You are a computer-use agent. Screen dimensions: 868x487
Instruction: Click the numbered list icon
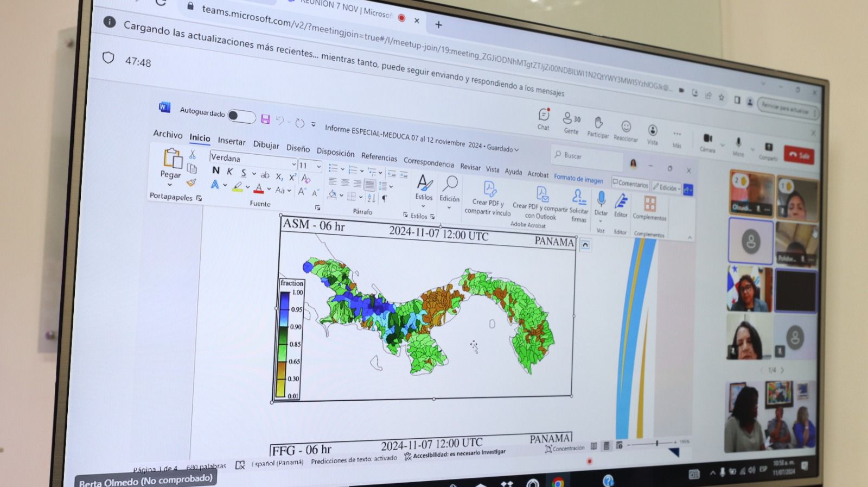[353, 170]
